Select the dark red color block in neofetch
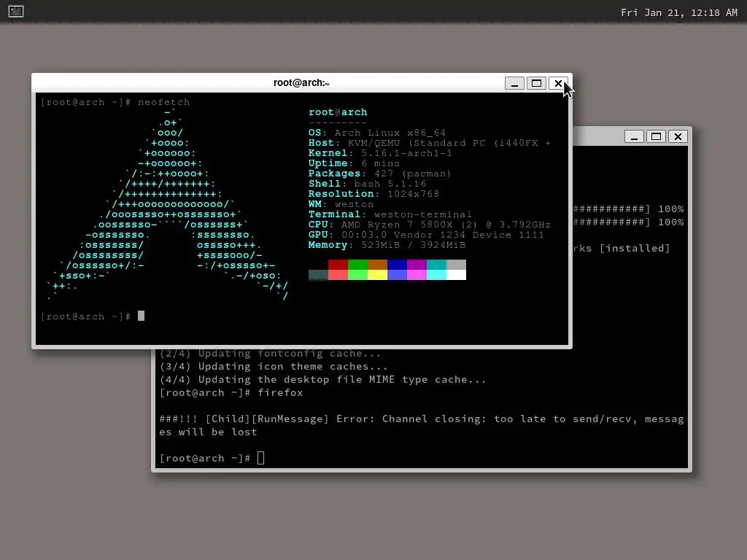Viewport: 747px width, 560px height. (x=338, y=265)
